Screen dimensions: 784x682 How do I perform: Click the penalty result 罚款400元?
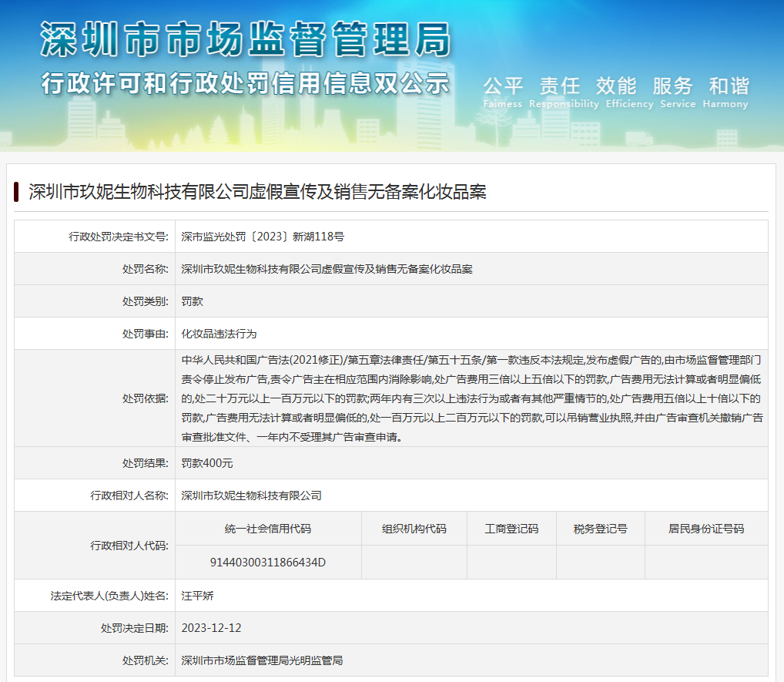point(207,463)
